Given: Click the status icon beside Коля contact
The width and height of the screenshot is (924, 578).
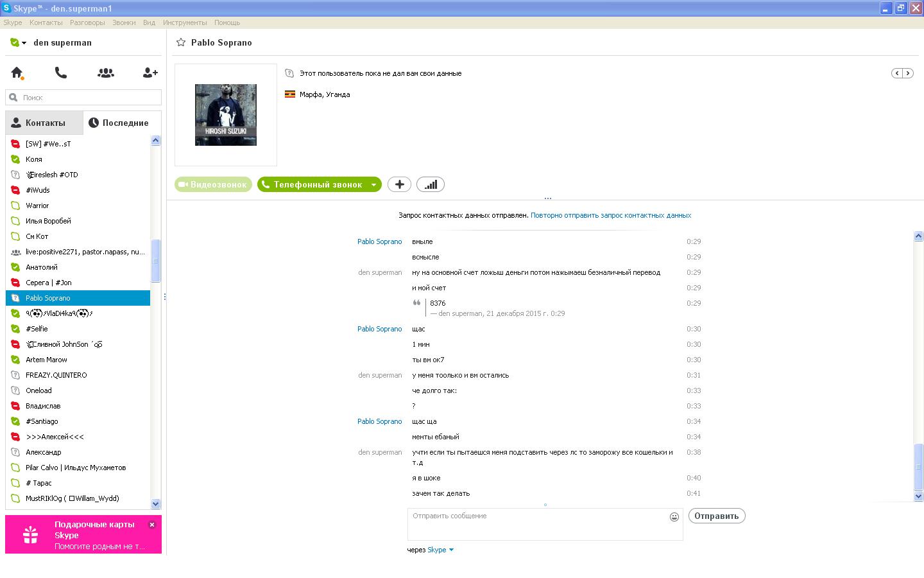Looking at the screenshot, I should pos(15,159).
